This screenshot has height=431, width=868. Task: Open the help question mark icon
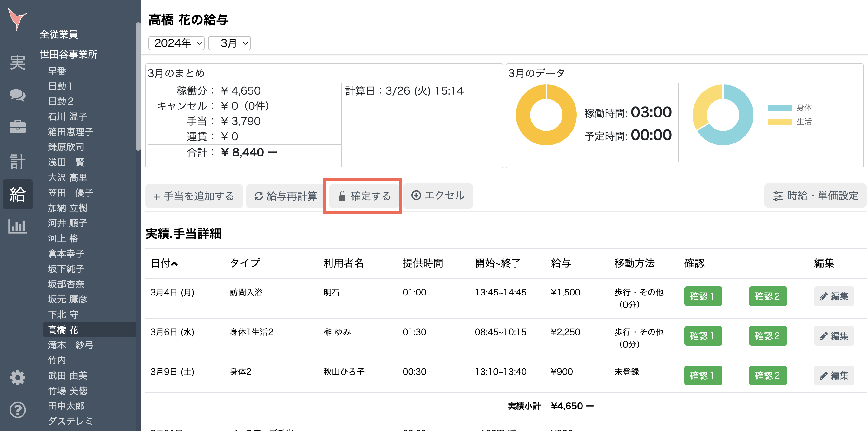(x=17, y=410)
